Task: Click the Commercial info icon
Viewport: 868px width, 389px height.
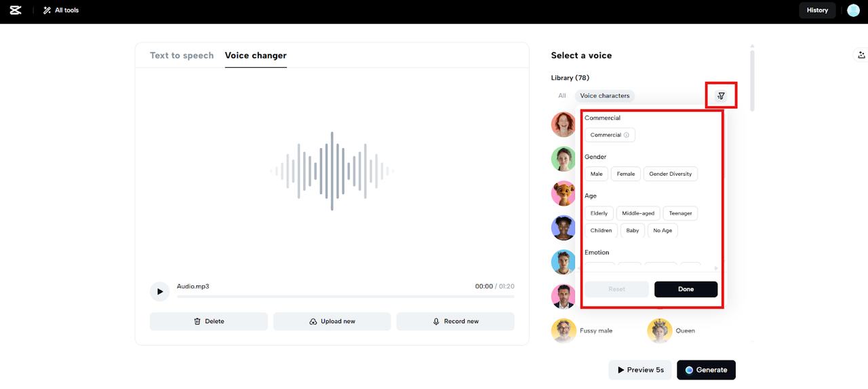Action: (x=626, y=135)
